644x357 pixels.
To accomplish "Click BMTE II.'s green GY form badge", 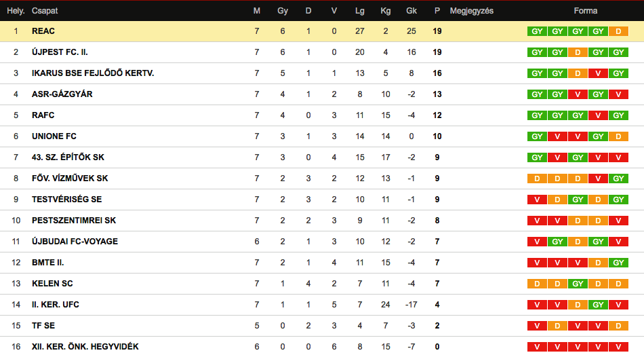I will pos(618,263).
